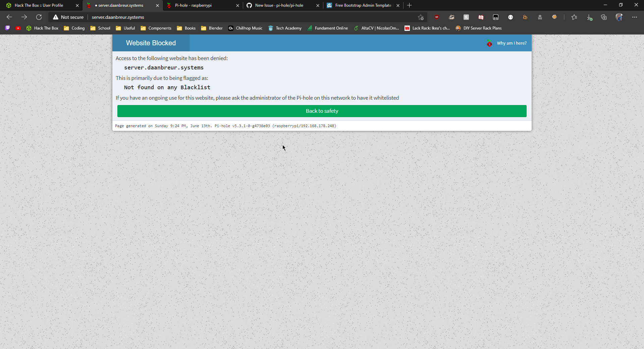Screen dimensions: 644x349
Task: Open a new browser tab
Action: tap(409, 5)
